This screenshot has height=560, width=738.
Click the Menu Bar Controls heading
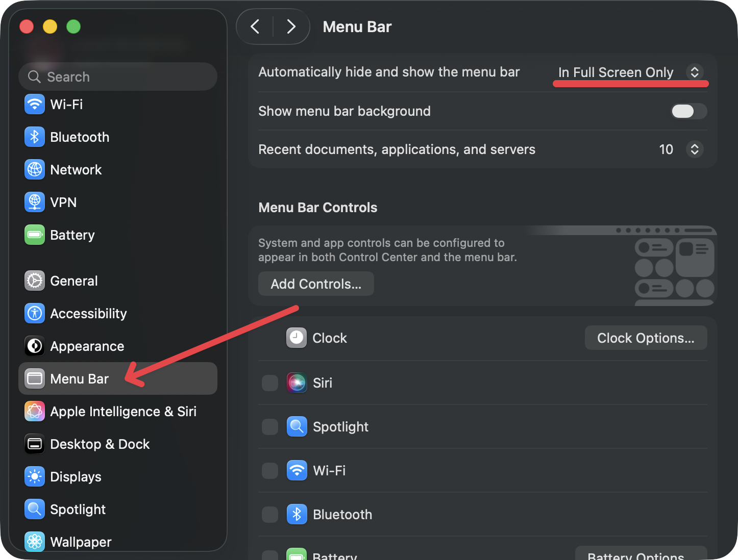click(x=318, y=208)
